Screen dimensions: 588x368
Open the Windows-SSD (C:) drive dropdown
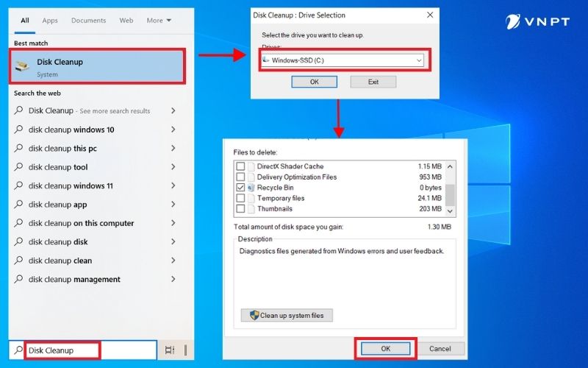point(419,60)
